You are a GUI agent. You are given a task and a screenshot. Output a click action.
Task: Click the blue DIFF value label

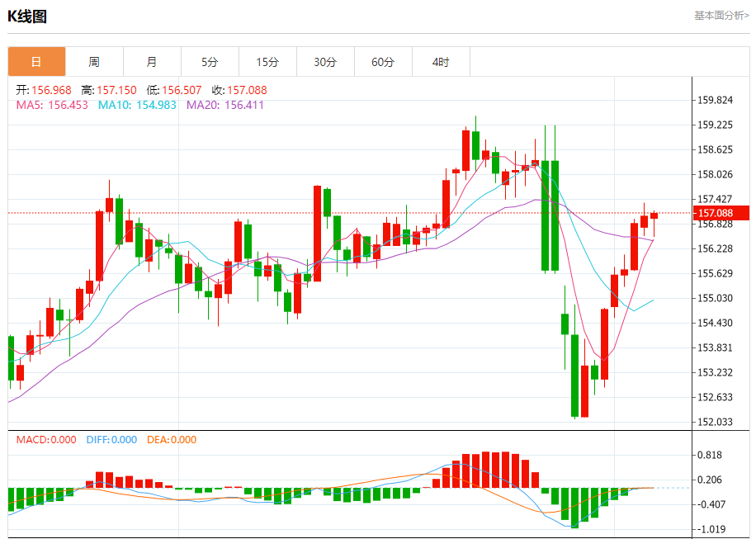coord(111,440)
